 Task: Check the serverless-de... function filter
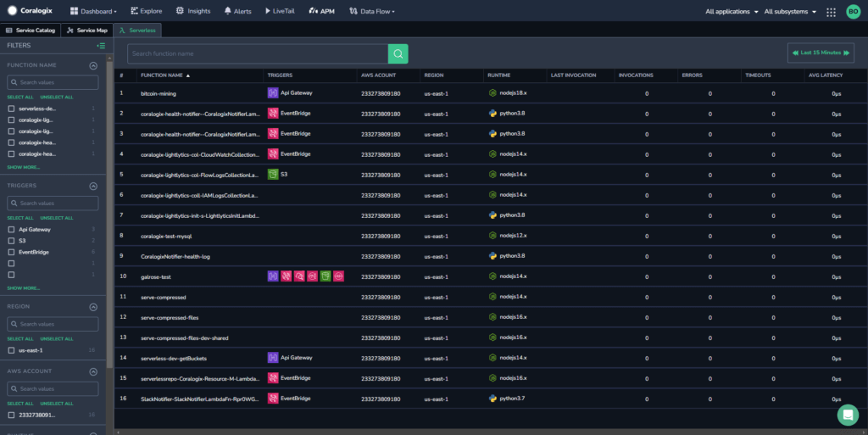coord(11,109)
